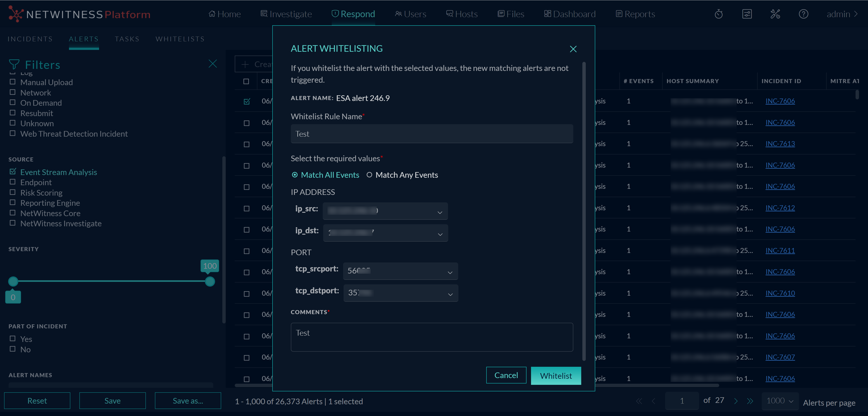Click the crossed tools configuration icon
The width and height of the screenshot is (868, 416).
775,14
